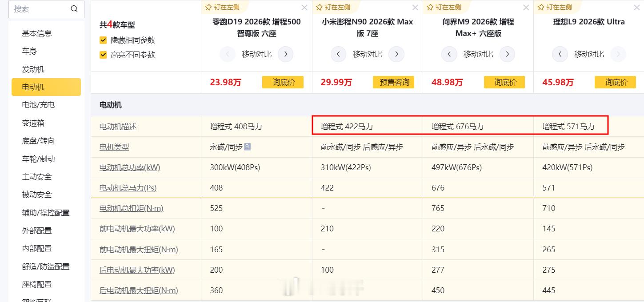Click 预售咨询 button for 小米澎程N90

coord(394,82)
